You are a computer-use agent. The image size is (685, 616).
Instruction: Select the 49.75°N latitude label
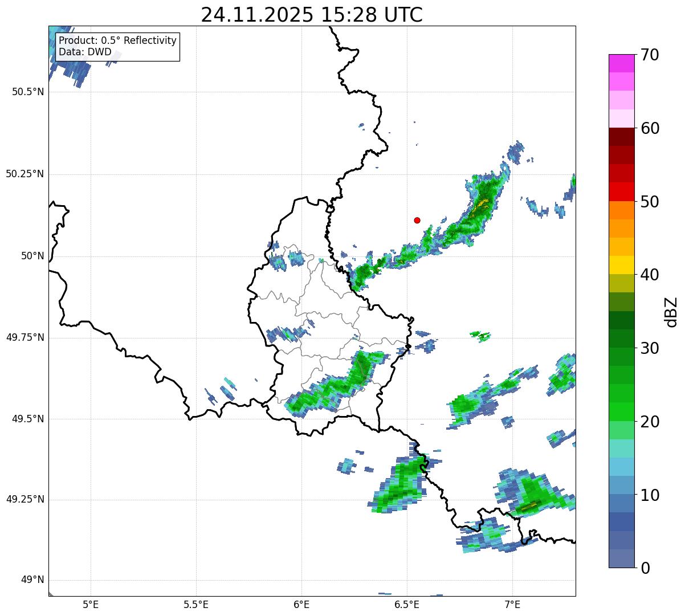click(25, 337)
